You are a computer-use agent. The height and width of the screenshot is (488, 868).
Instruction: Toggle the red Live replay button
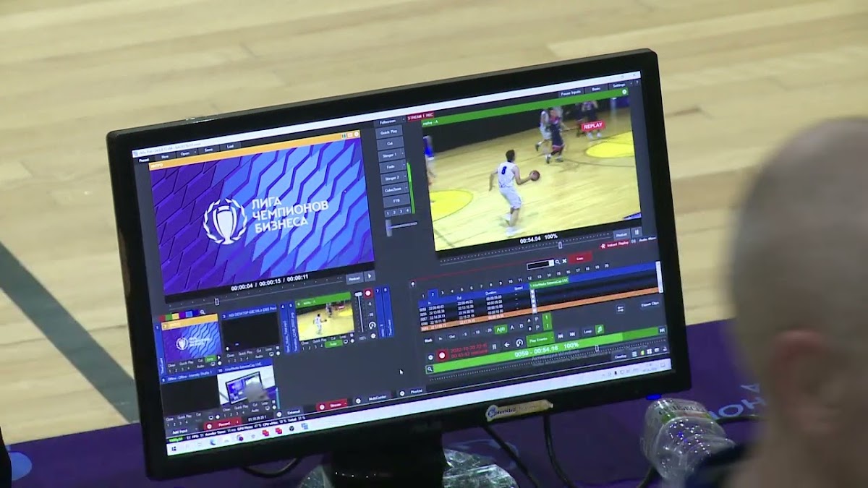pos(580,258)
